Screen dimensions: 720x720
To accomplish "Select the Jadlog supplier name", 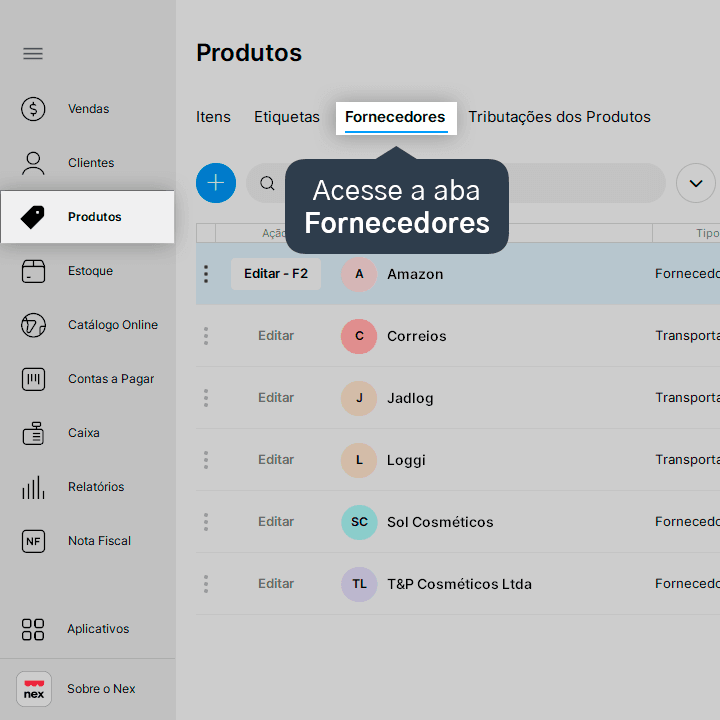I will tap(410, 399).
